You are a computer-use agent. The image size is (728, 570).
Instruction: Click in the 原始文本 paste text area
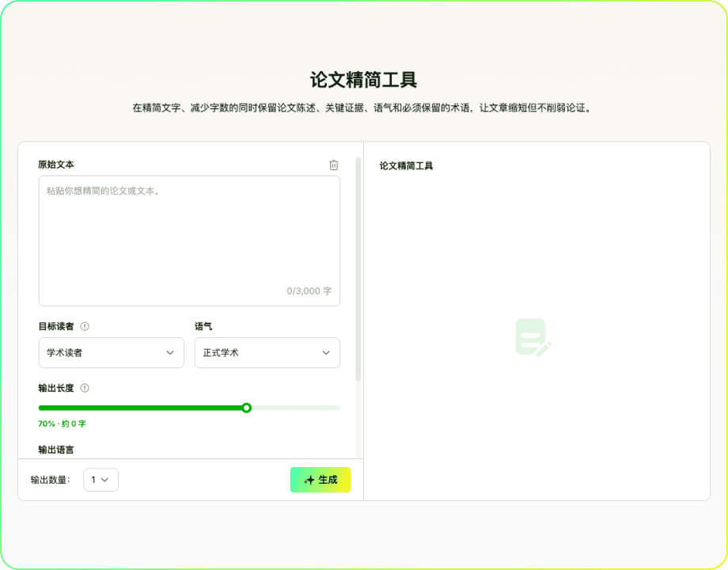[189, 241]
